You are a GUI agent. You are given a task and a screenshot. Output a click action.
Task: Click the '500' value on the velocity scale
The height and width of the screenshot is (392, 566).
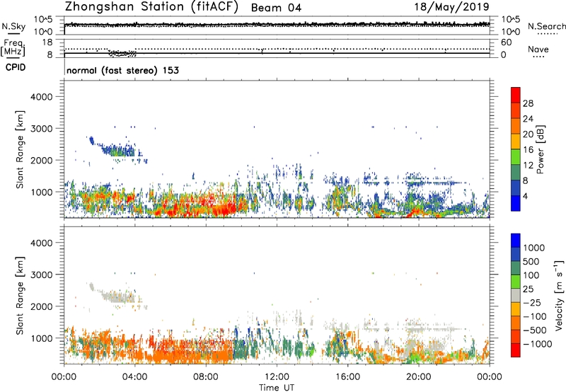coord(531,262)
